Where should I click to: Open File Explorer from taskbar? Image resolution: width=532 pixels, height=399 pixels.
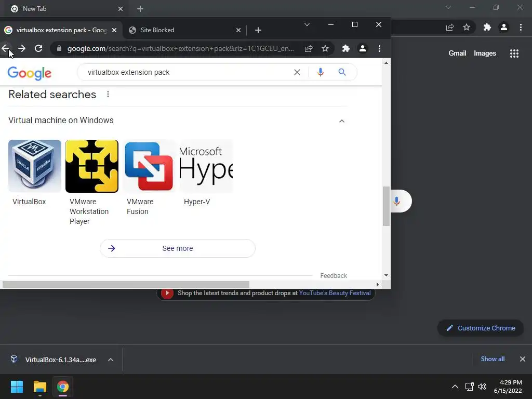[x=39, y=387]
